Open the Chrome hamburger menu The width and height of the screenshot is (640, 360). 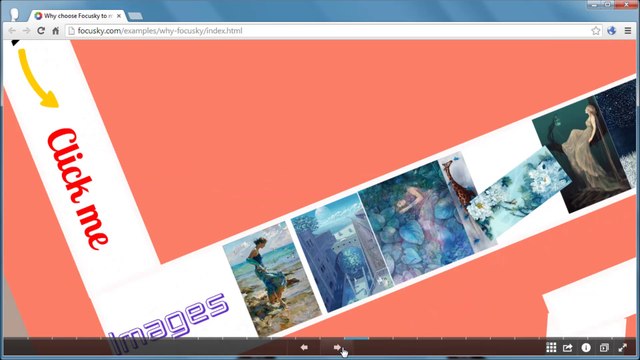click(628, 31)
